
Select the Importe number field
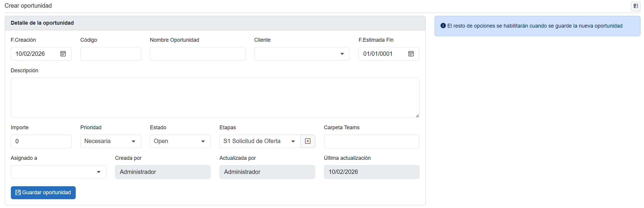(41, 141)
